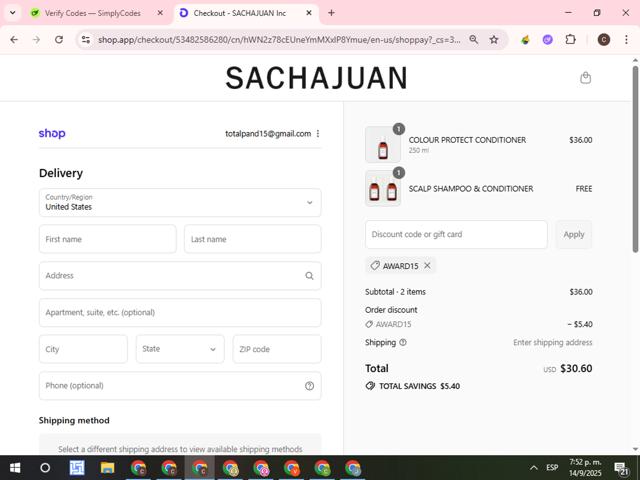Switch ESP keyboard language indicator

(x=552, y=468)
